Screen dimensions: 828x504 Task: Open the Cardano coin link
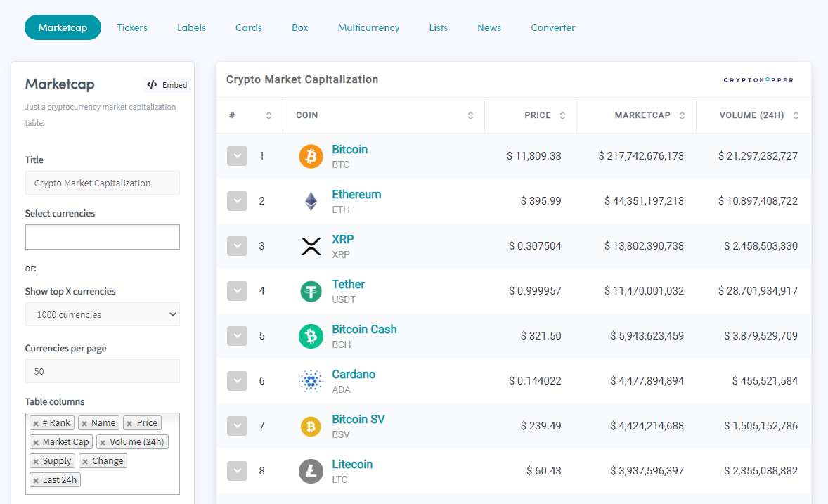(x=354, y=374)
